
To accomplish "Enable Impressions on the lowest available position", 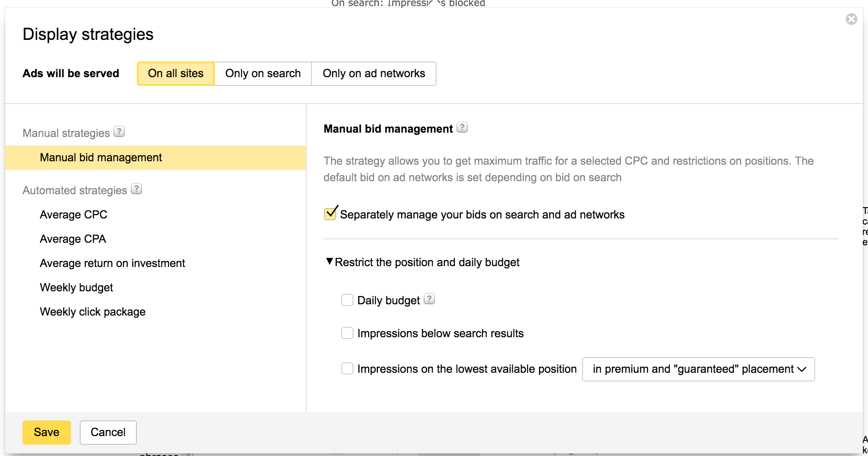I will (347, 368).
